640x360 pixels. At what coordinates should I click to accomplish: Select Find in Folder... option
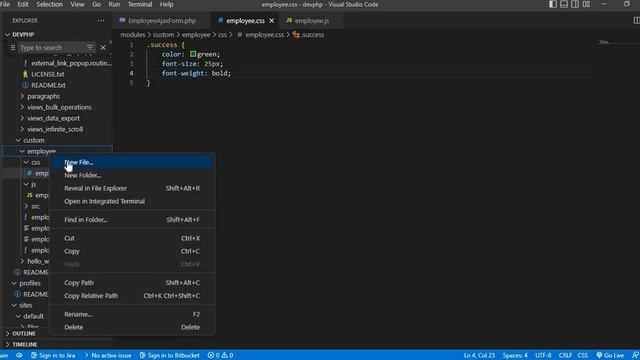click(132, 220)
